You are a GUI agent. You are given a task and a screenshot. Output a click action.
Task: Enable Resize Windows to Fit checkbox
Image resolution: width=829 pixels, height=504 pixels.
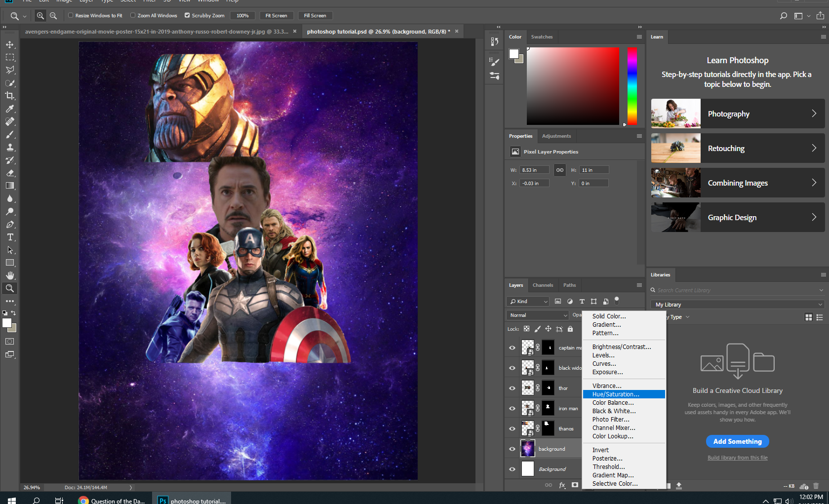click(71, 15)
